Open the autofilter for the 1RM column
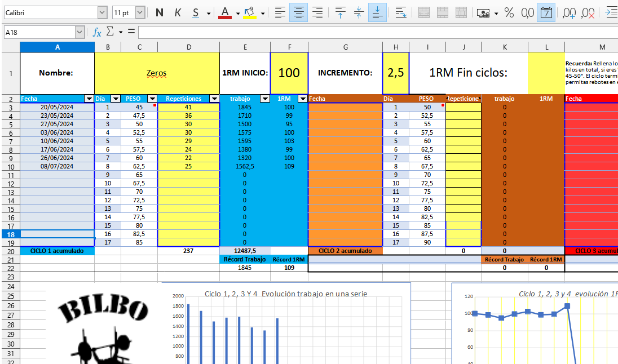Image resolution: width=618 pixels, height=364 pixels. [x=303, y=99]
